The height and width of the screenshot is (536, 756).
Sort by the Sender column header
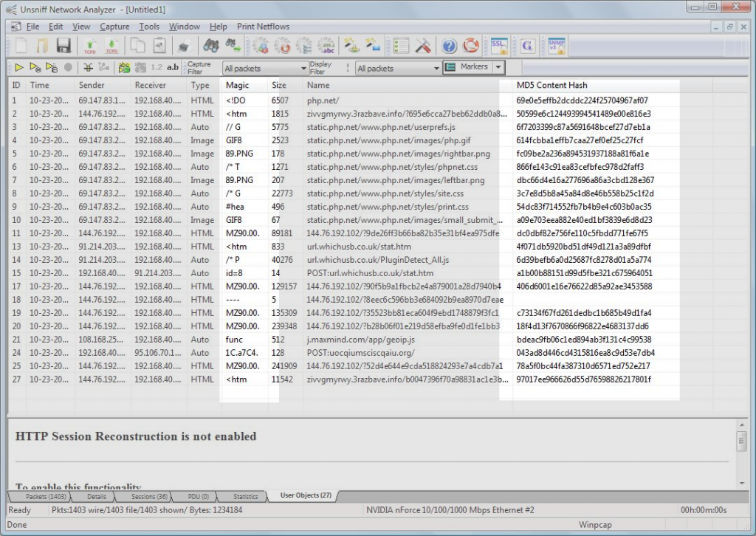102,86
